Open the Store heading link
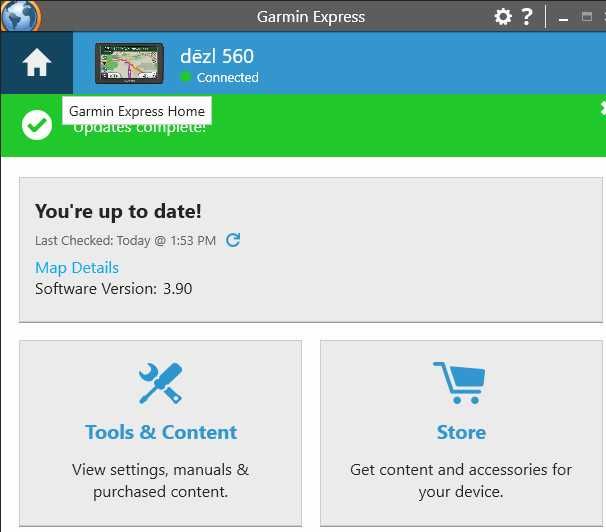This screenshot has height=532, width=606. pos(461,432)
